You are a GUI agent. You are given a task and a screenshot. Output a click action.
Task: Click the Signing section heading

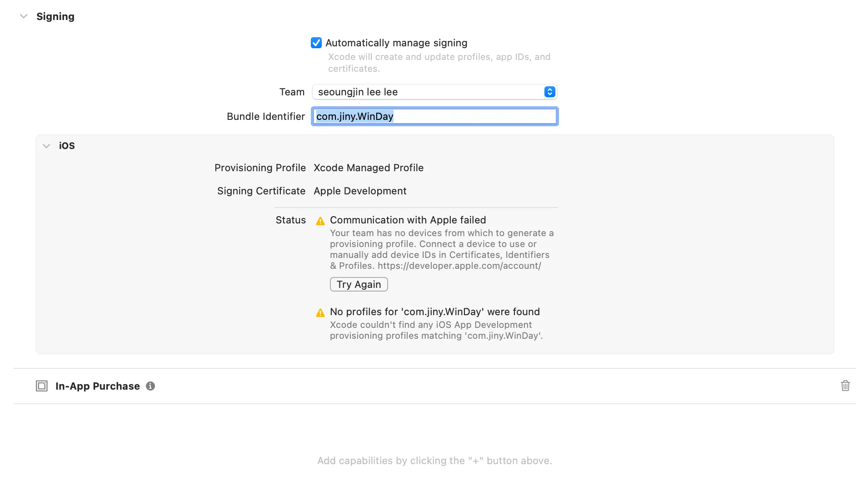[55, 16]
